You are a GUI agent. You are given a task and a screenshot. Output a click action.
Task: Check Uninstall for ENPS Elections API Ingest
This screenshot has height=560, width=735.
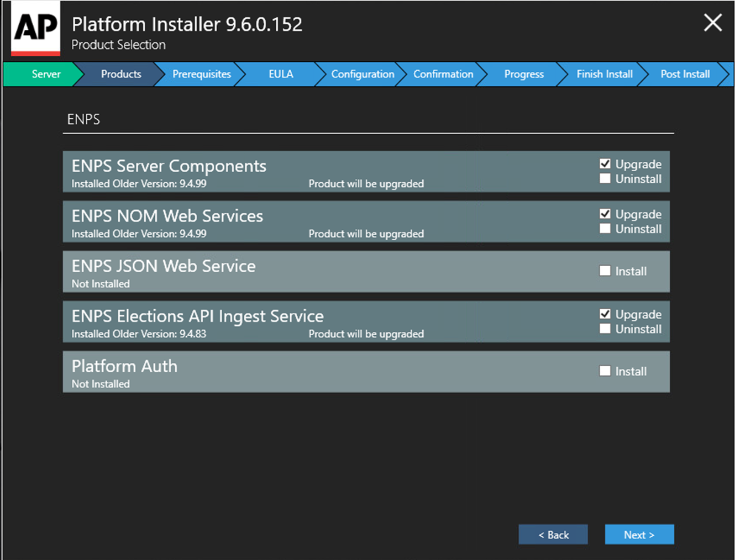[605, 329]
